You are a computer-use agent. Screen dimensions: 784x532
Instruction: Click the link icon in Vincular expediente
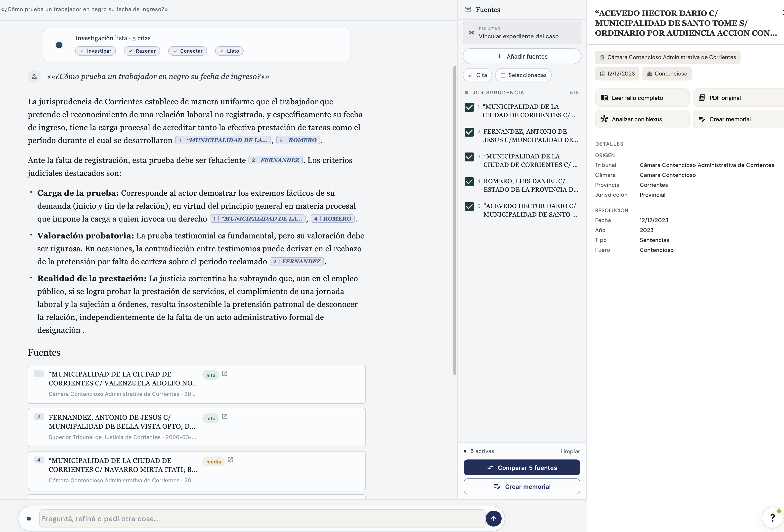pos(471,32)
